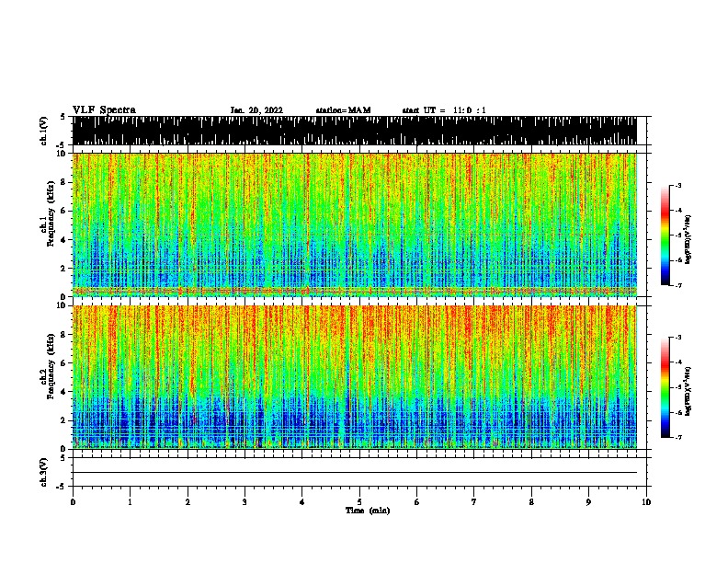
Task: Click the log(PSD) title of the upper color scale
Action: click(688, 239)
